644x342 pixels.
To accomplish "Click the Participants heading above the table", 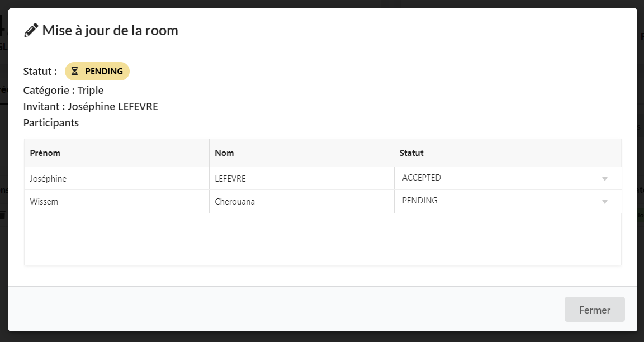I will [x=51, y=123].
